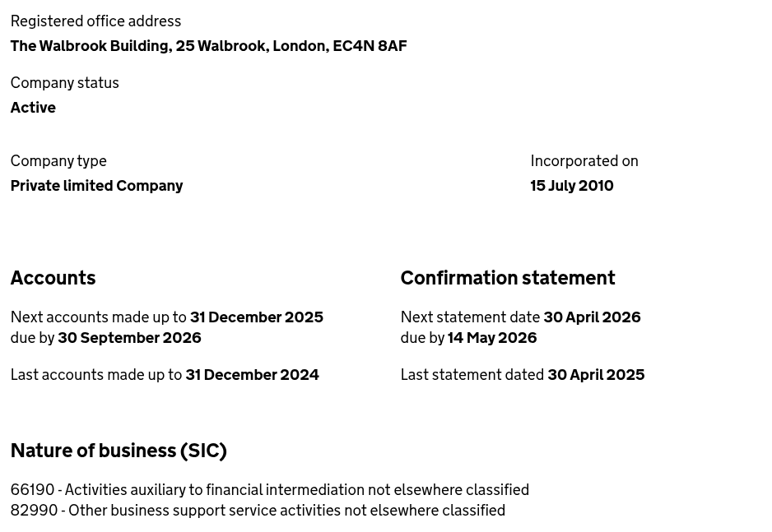Click the EC4N 8AF postcode

tap(370, 46)
